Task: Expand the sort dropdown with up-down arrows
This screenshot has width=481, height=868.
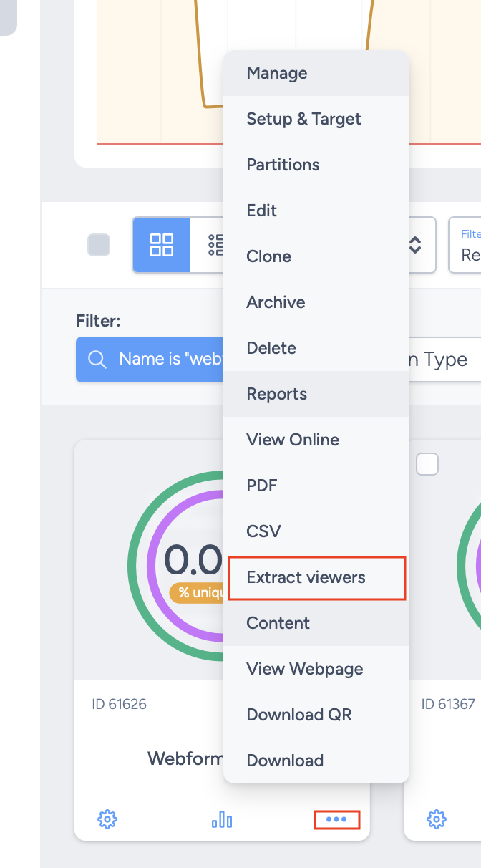Action: (414, 245)
